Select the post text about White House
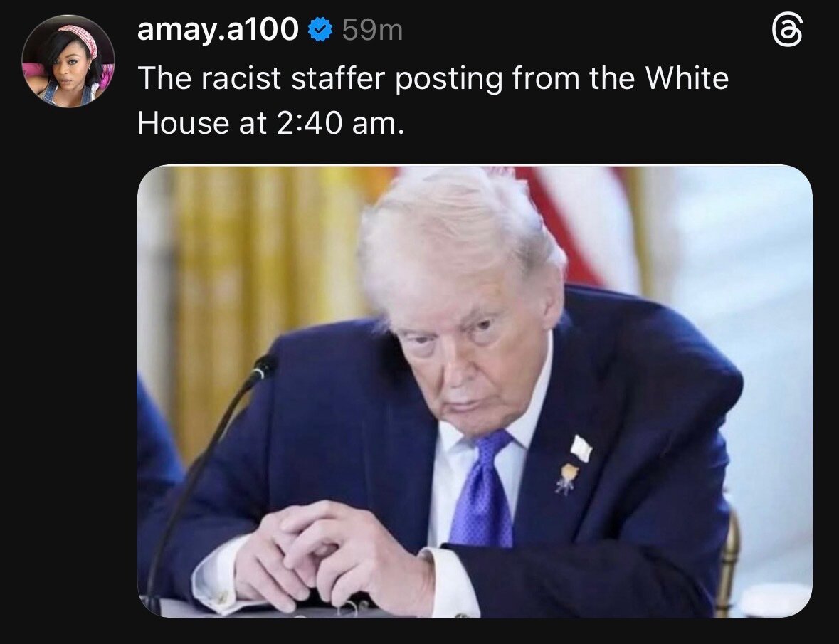839x644 pixels. pos(433,100)
